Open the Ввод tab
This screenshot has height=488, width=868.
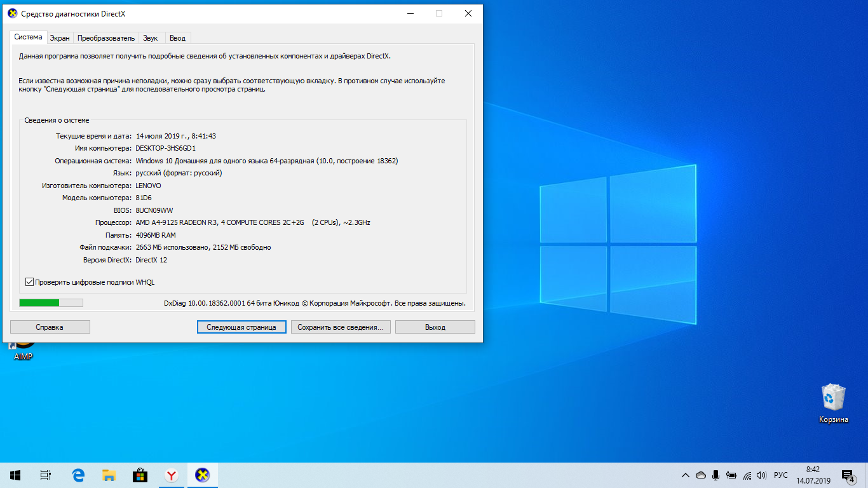[178, 38]
